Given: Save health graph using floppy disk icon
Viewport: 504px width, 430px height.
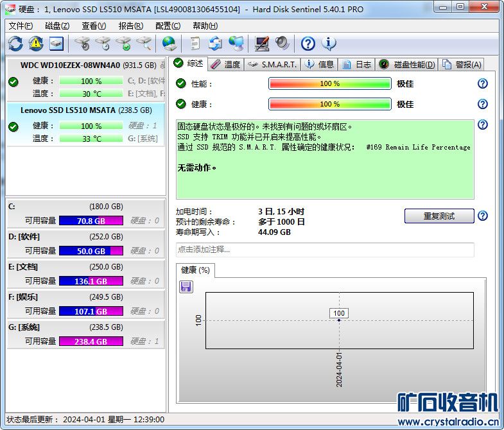Looking at the screenshot, I should tap(186, 286).
